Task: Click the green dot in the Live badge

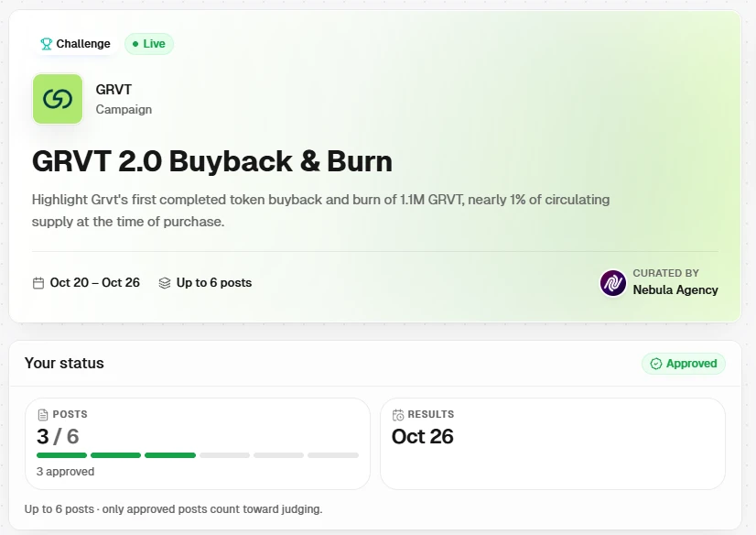Action: (x=135, y=44)
